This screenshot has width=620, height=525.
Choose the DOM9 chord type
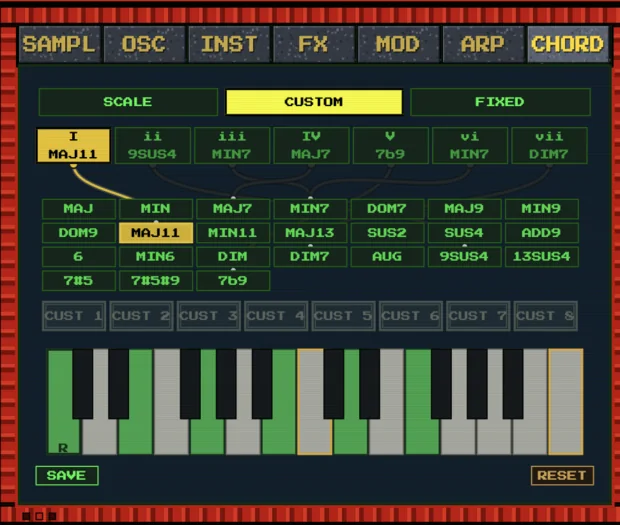[x=79, y=233]
